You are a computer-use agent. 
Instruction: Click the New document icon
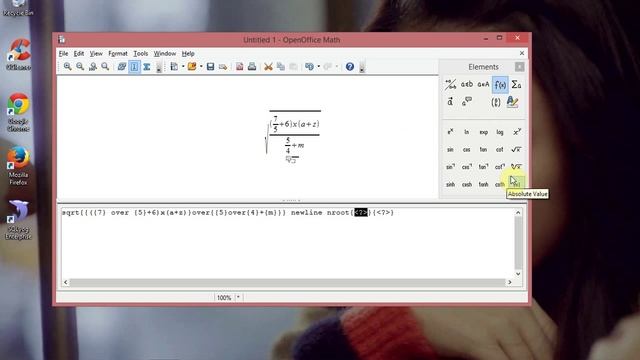[x=174, y=67]
